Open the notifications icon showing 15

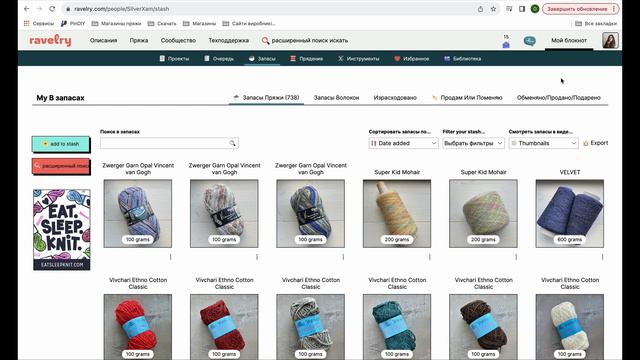point(506,41)
